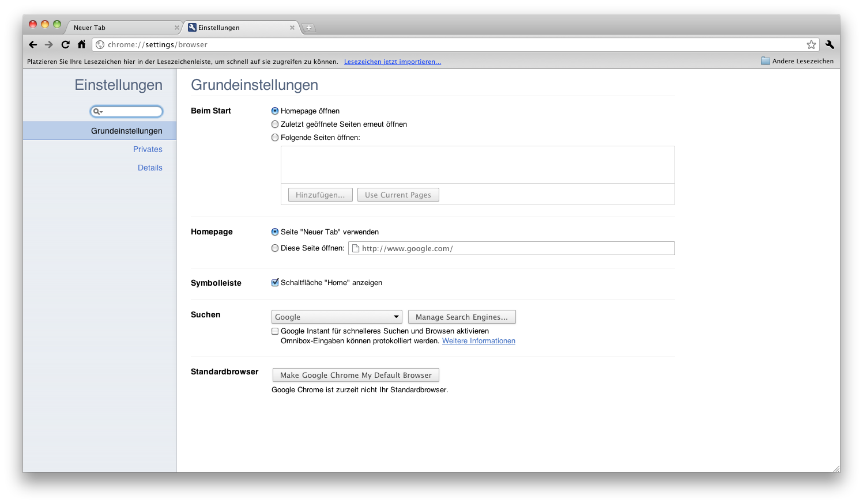The height and width of the screenshot is (504, 863).
Task: Open the search engine dropdown showing Google
Action: pyautogui.click(x=336, y=317)
